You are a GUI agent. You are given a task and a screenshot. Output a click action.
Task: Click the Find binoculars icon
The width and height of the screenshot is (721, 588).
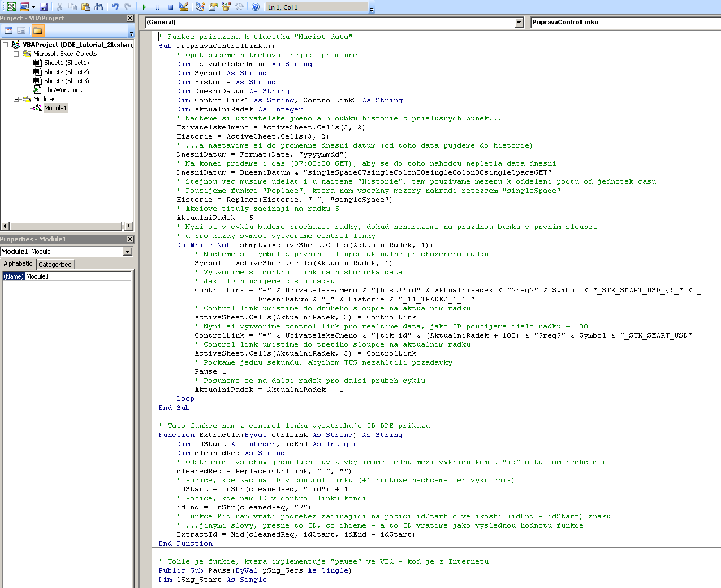(x=99, y=7)
